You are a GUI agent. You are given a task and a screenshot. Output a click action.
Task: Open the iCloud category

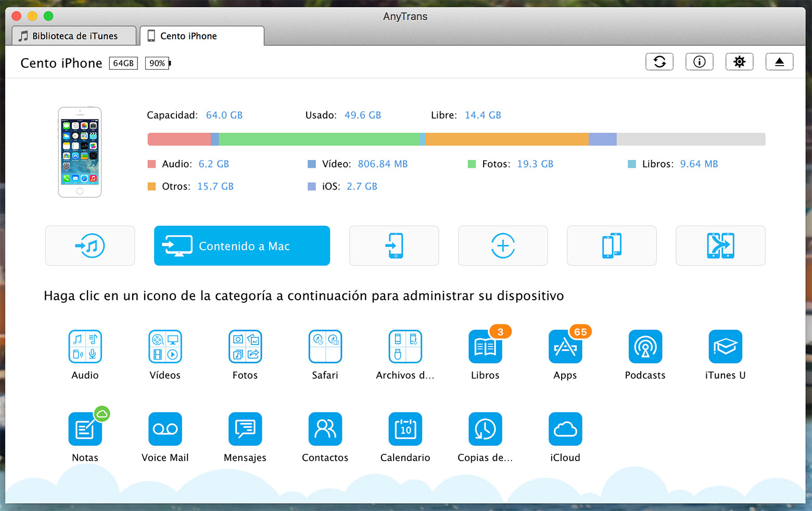[565, 429]
